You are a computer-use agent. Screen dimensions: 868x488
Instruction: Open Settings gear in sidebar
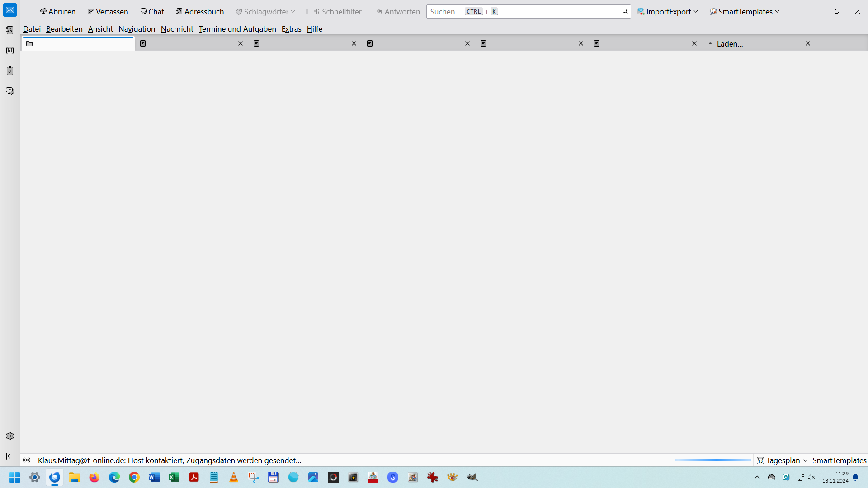(10, 436)
